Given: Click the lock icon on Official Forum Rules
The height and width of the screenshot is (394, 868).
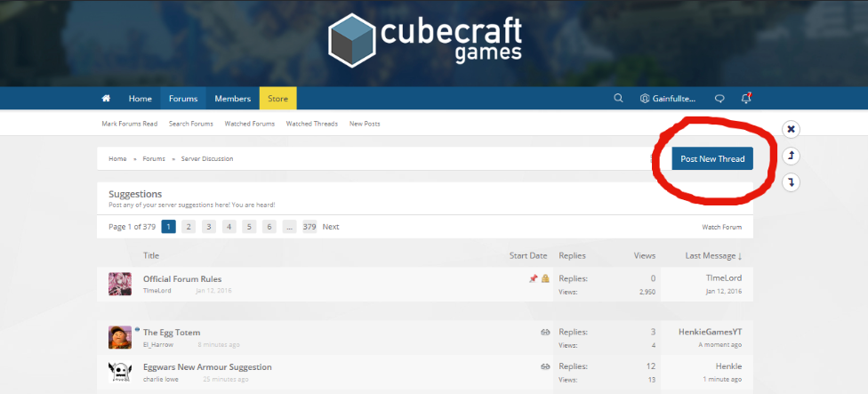Looking at the screenshot, I should [545, 278].
